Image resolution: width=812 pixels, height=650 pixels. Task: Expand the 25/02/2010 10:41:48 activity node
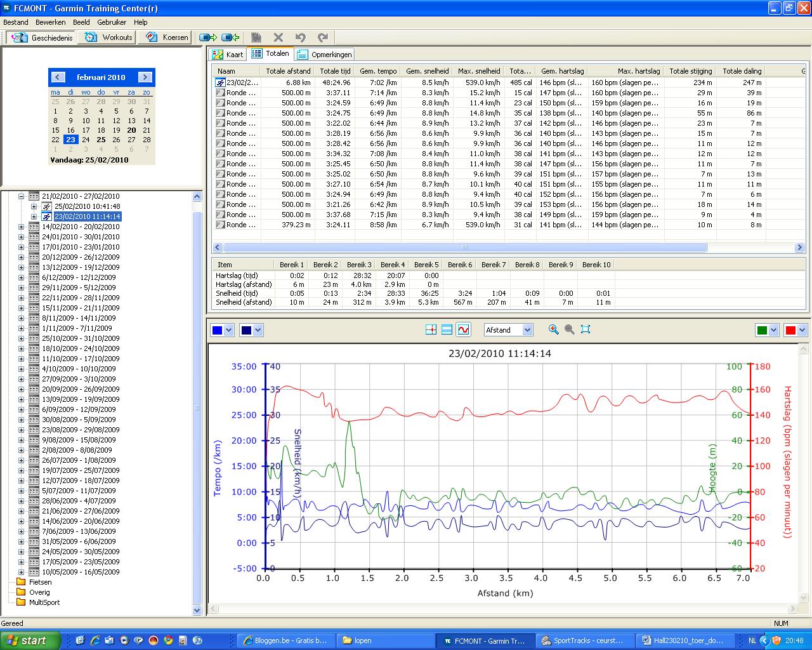tap(34, 206)
